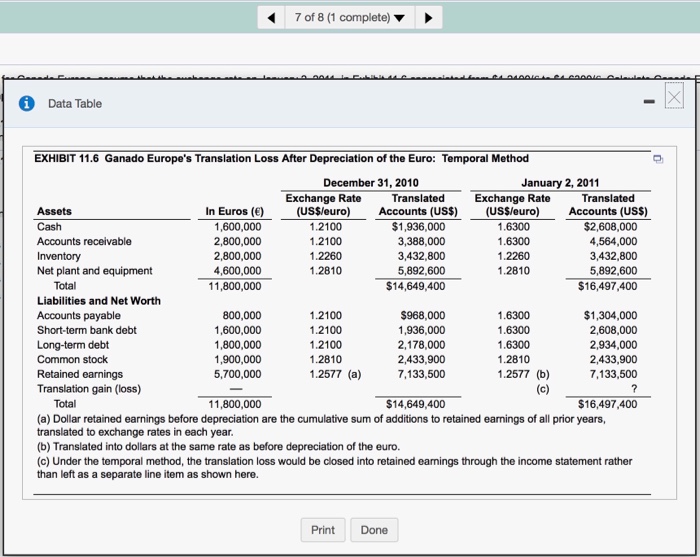Minimize the Data Table dialog
This screenshot has width=700, height=557.
[x=649, y=102]
